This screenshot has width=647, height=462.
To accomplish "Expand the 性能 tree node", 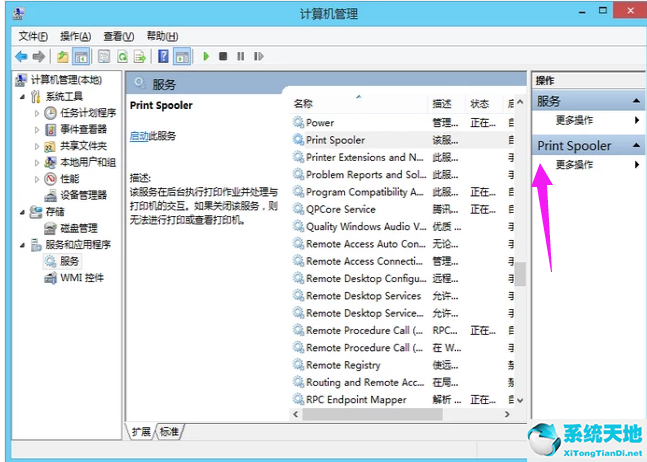I will (37, 179).
